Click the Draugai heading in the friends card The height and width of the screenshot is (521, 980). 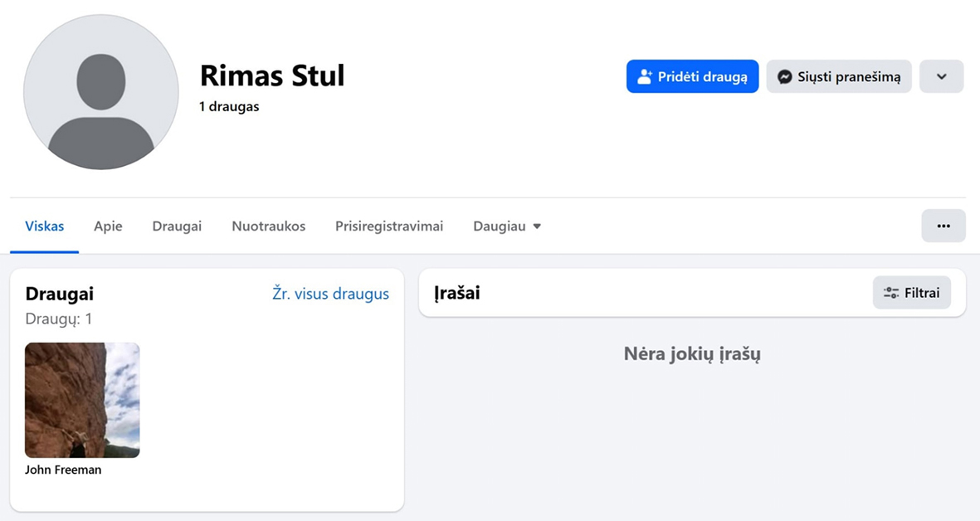click(60, 294)
